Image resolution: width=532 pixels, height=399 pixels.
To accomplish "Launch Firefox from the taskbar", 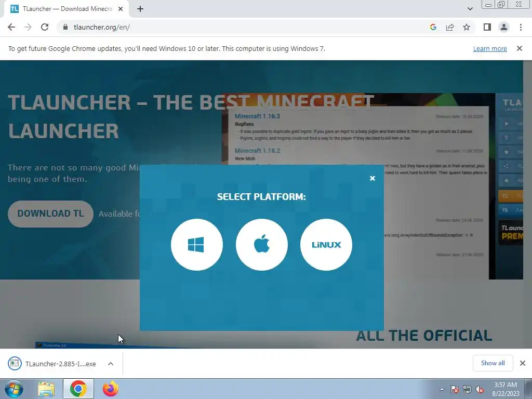I will (110, 389).
